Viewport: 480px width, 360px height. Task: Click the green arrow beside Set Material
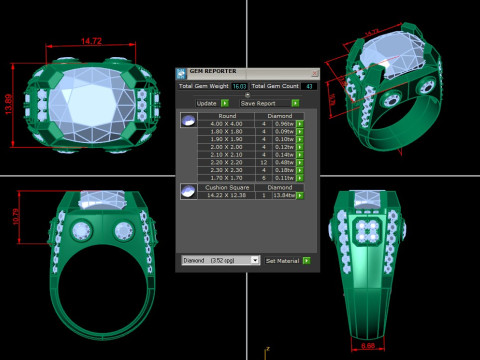click(307, 261)
